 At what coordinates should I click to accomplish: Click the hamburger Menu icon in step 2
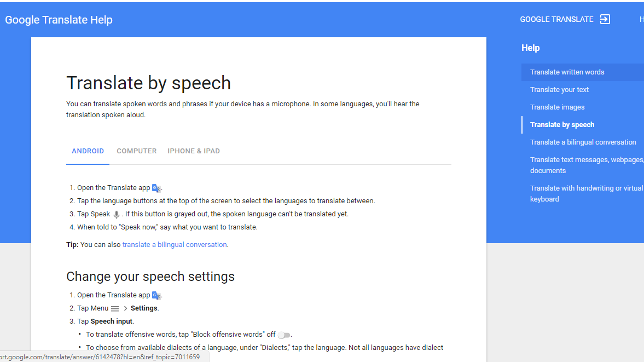click(115, 308)
